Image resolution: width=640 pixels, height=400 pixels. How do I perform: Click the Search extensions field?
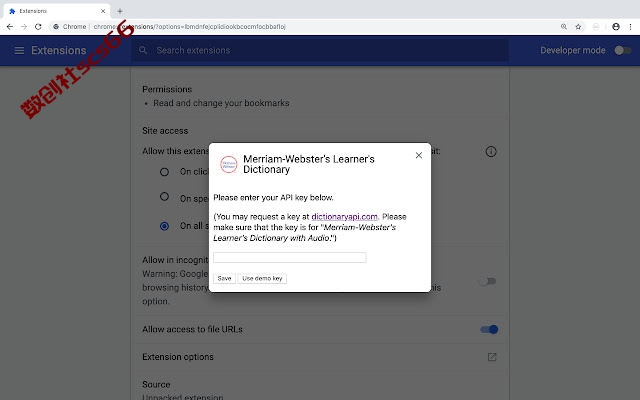click(x=320, y=51)
